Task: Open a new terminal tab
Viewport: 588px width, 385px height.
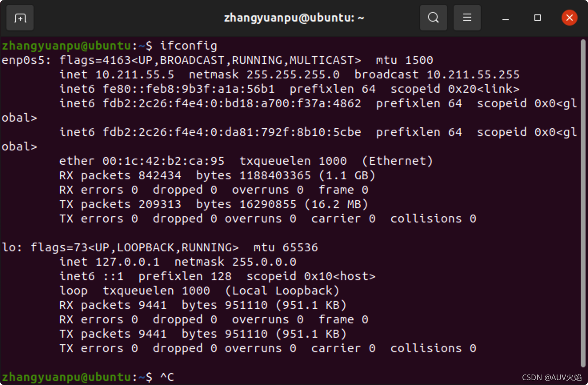Action: [20, 18]
